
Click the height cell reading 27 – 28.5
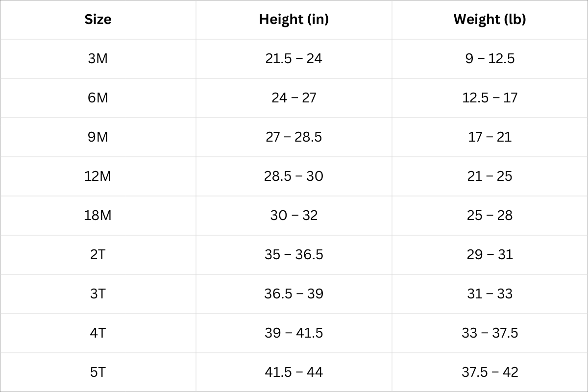click(294, 137)
